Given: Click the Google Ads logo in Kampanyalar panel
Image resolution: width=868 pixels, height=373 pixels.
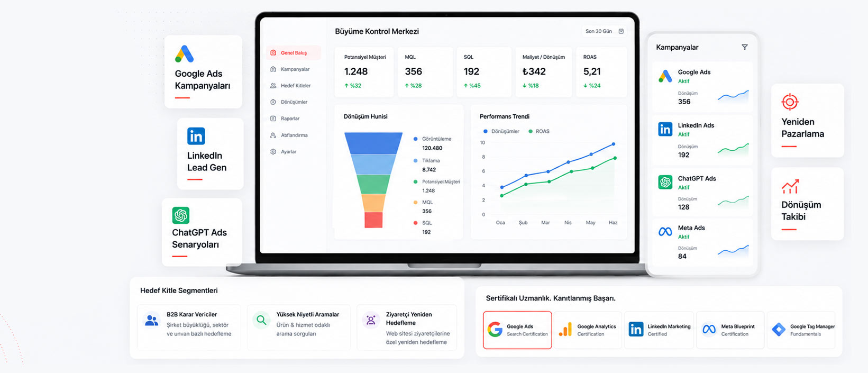Looking at the screenshot, I should point(665,76).
